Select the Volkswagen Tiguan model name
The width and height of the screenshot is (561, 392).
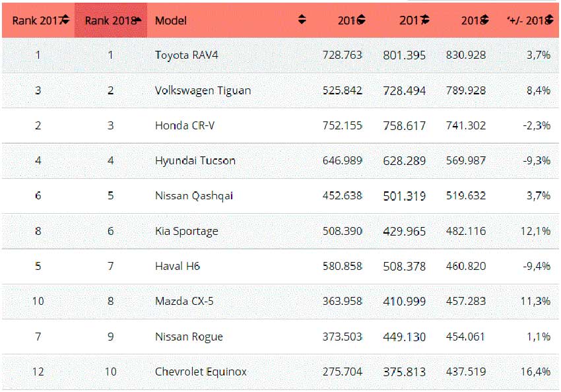coord(203,90)
